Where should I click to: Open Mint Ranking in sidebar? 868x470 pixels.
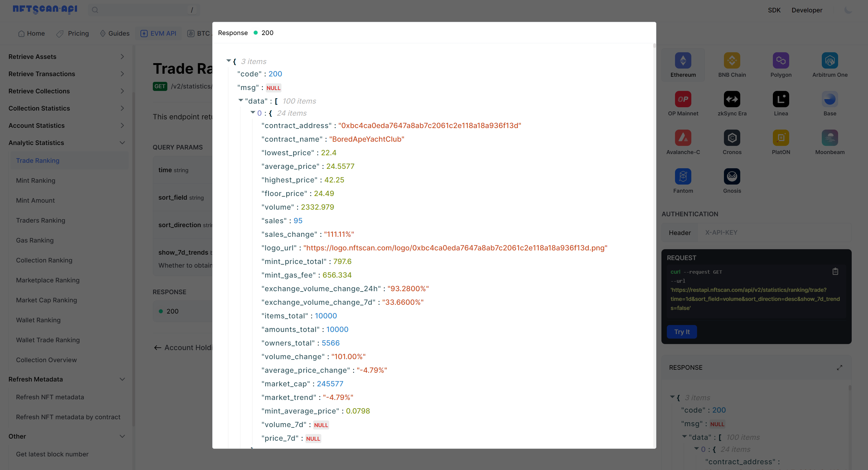click(36, 181)
